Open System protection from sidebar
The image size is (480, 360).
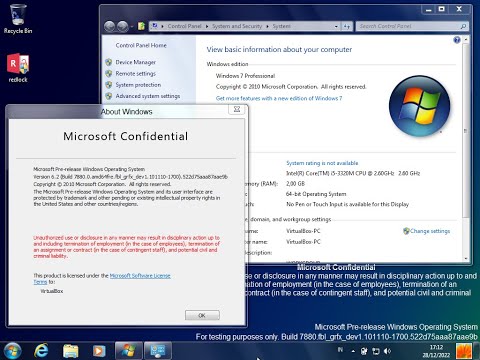[x=138, y=85]
